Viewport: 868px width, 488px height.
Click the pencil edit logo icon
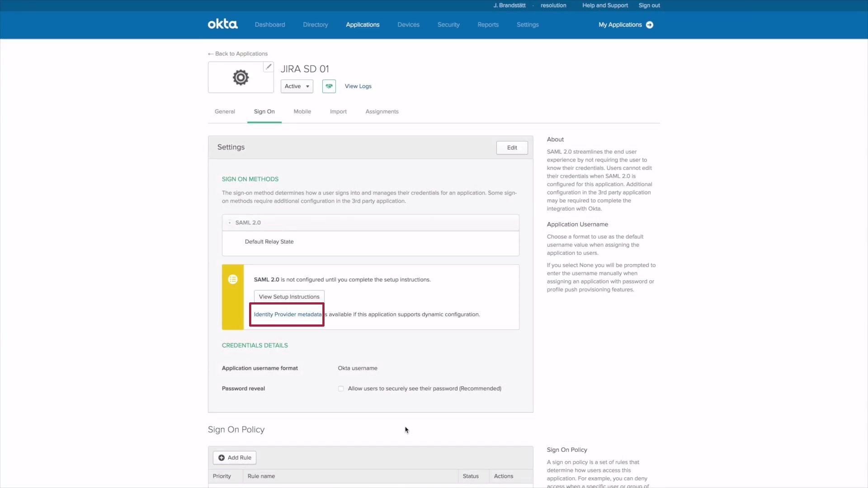(x=269, y=67)
